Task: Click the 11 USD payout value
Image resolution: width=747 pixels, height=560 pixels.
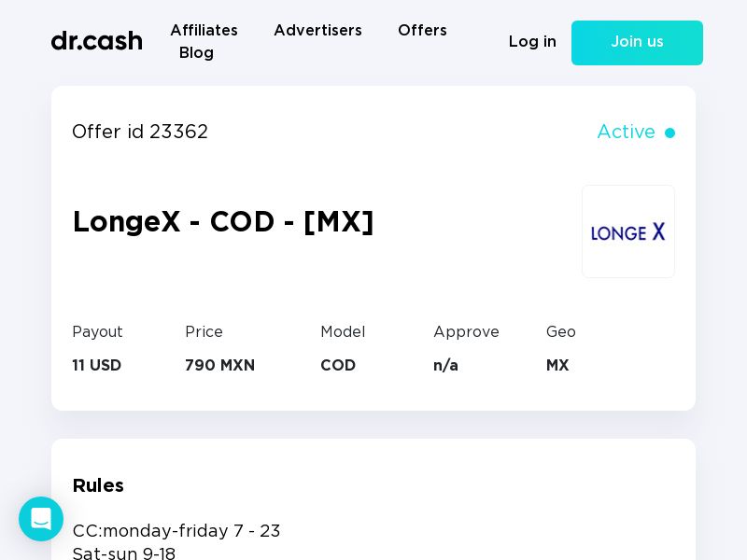Action: [x=97, y=366]
